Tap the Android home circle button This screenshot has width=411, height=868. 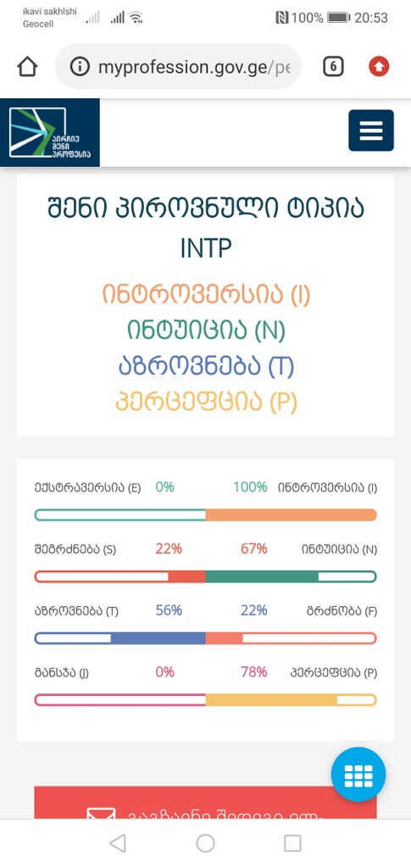[205, 843]
